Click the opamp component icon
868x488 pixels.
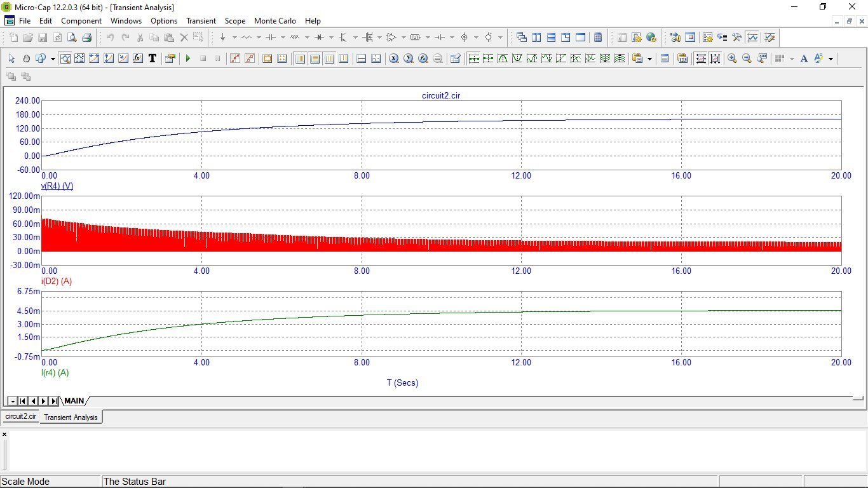(391, 37)
